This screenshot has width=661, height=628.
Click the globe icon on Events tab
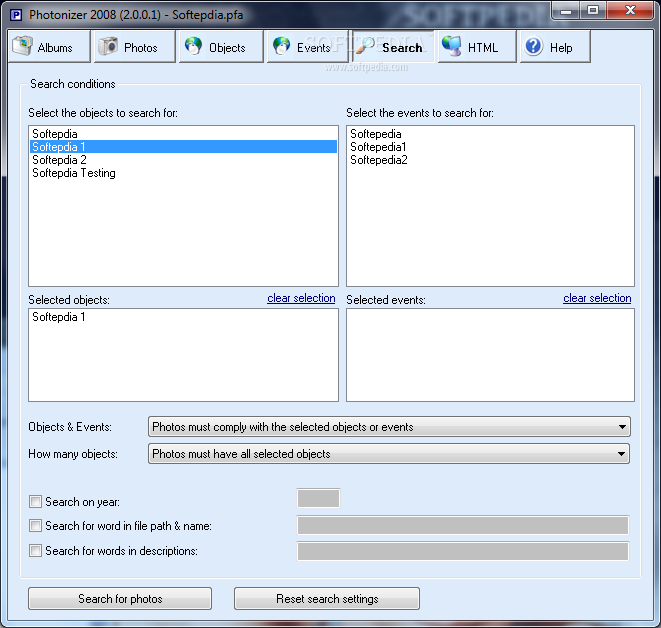coord(282,46)
